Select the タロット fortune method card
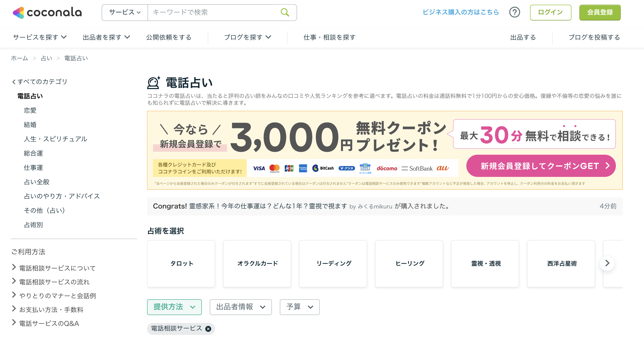644x338 pixels. coord(181,263)
